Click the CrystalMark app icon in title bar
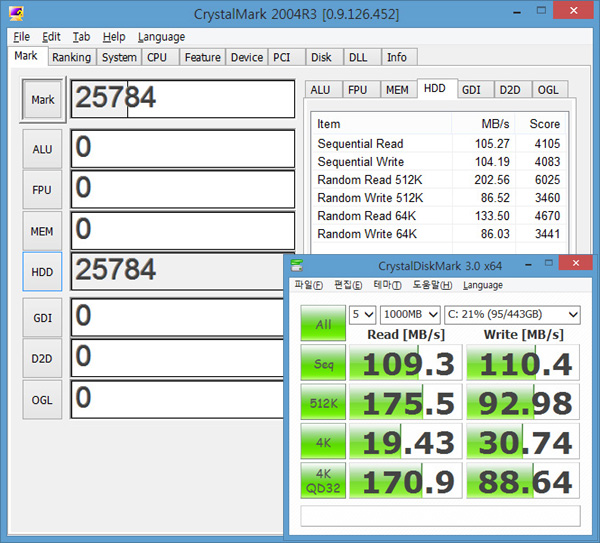600x543 pixels. pos(16,13)
